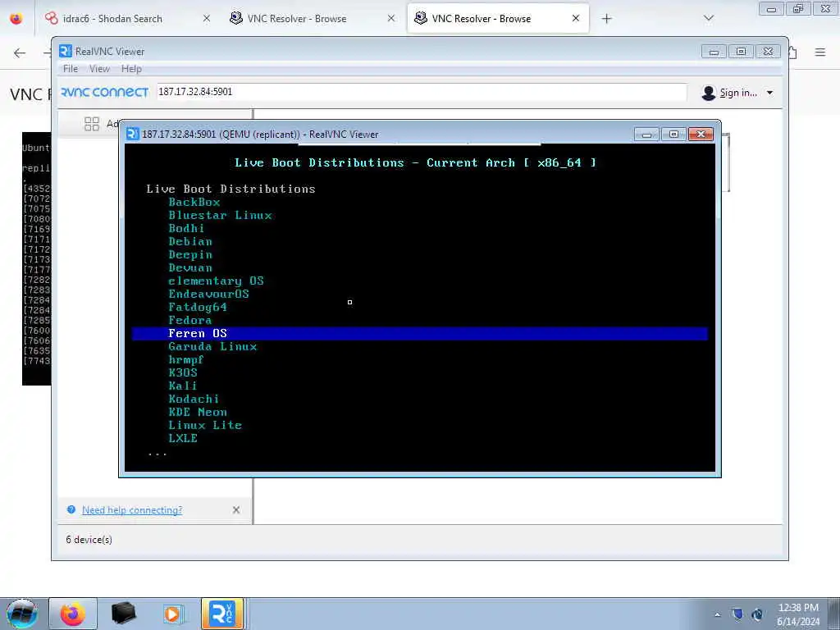Close the QEMU (replicant) VNC session window

point(701,134)
